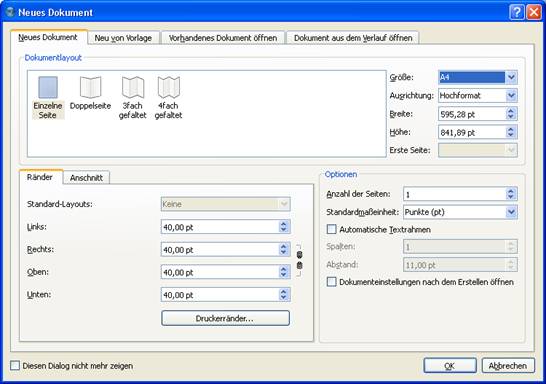Check Dokumenteinstellungen nach dem Erstellen öffnen
Image resolution: width=546 pixels, height=384 pixels.
pyautogui.click(x=332, y=282)
